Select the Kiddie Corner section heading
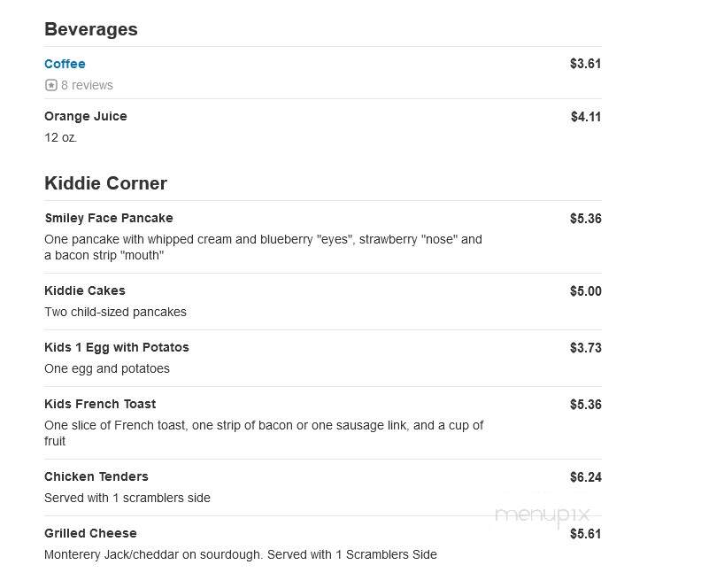Screen dimensions: 701x588 coord(105,183)
